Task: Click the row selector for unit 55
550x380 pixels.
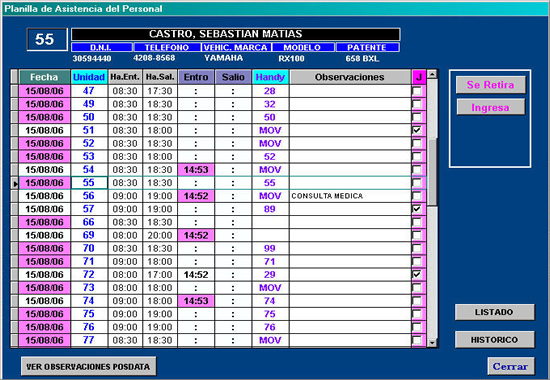Action: coord(14,183)
